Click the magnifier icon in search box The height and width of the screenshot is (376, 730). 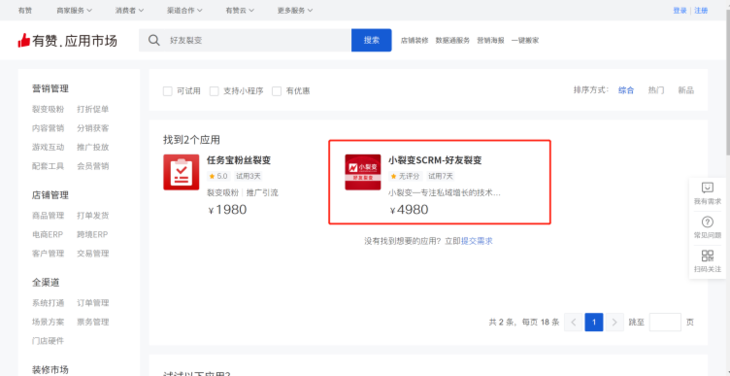[x=154, y=40]
